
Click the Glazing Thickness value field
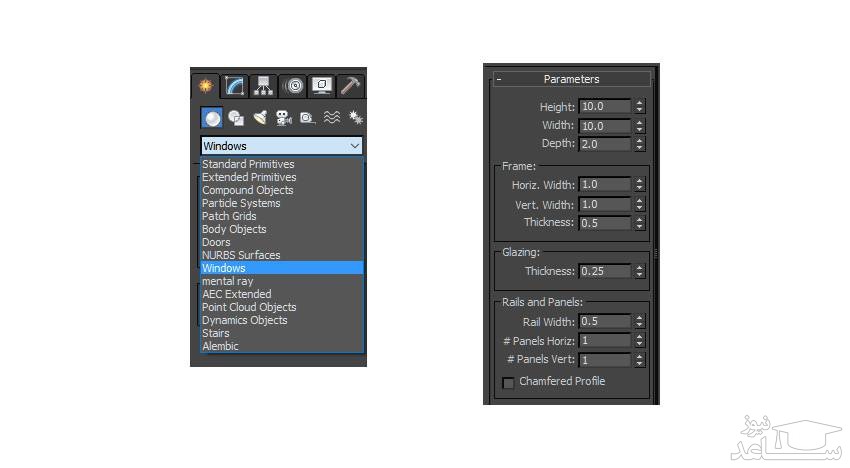pyautogui.click(x=604, y=271)
